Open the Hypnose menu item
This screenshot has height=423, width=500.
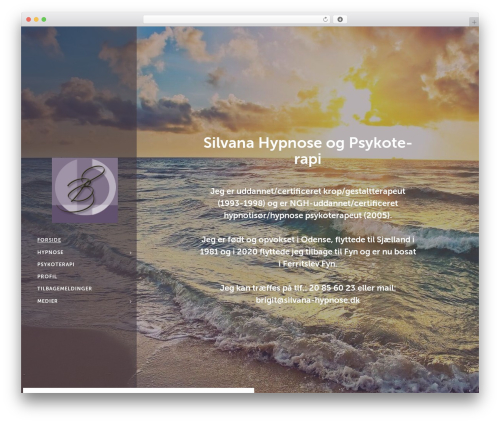[x=50, y=252]
